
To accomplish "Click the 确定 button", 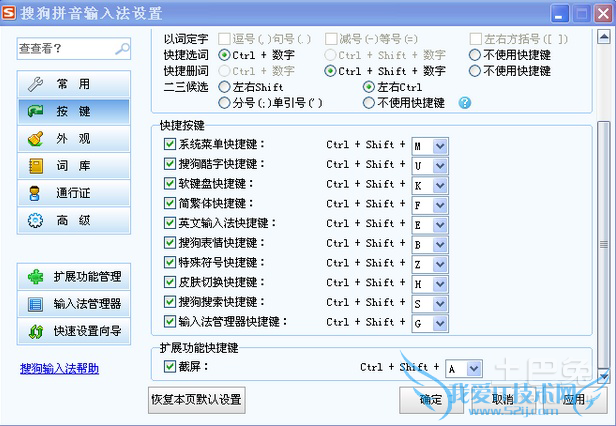I will coord(431,400).
